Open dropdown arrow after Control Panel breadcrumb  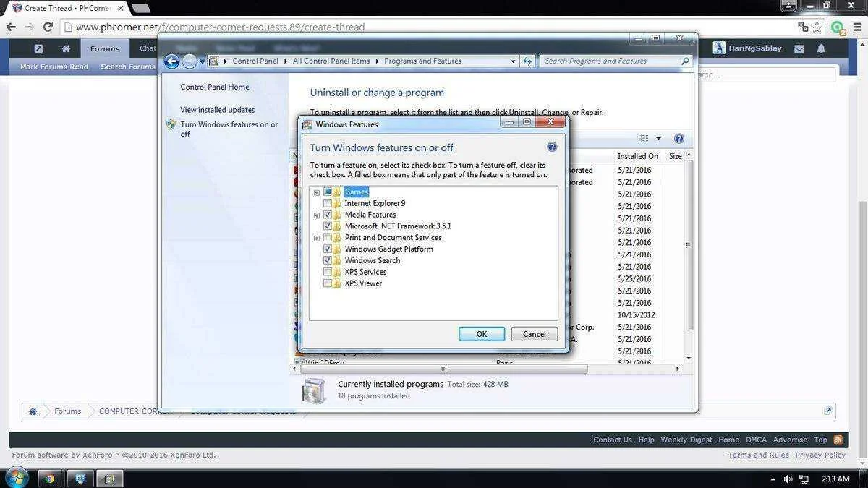[x=285, y=61]
